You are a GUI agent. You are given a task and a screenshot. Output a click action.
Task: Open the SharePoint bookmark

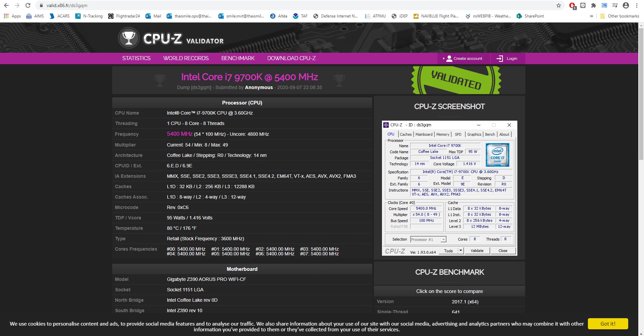[530, 16]
